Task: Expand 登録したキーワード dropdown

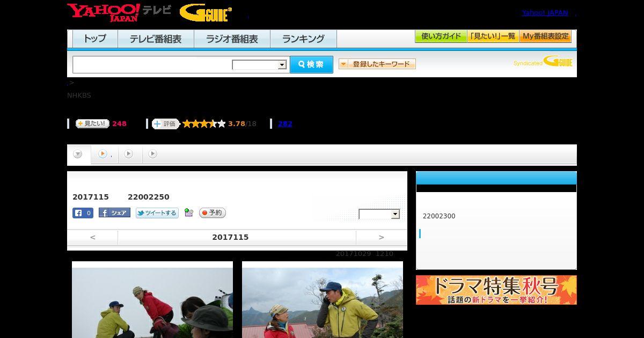Action: pyautogui.click(x=377, y=64)
